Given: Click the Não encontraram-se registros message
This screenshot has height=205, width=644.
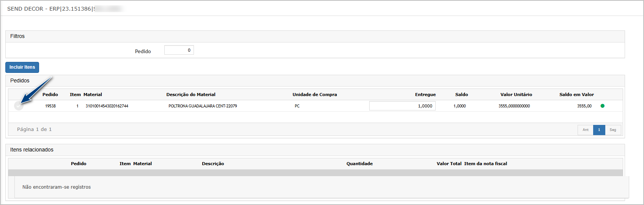Looking at the screenshot, I should (x=57, y=187).
